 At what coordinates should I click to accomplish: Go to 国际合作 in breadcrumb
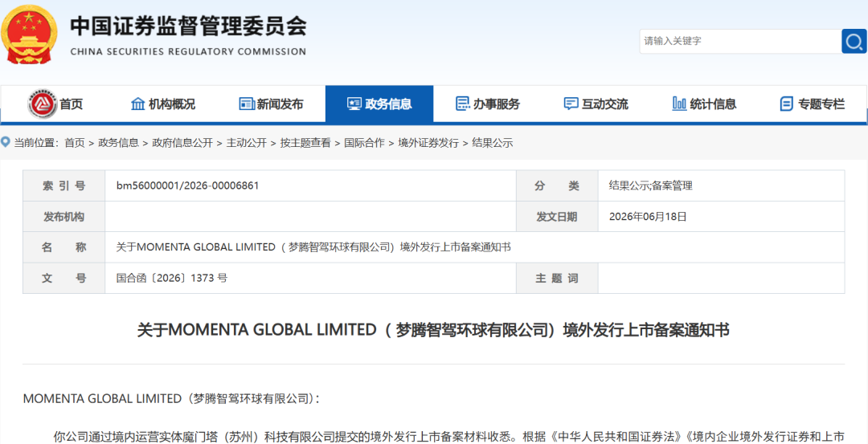(x=364, y=143)
